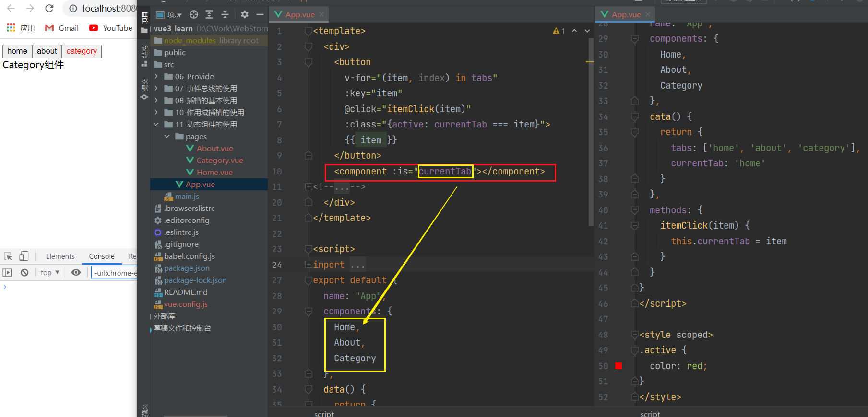Expand the folded import on line 24
Screen dimensions: 868x417
click(309, 265)
